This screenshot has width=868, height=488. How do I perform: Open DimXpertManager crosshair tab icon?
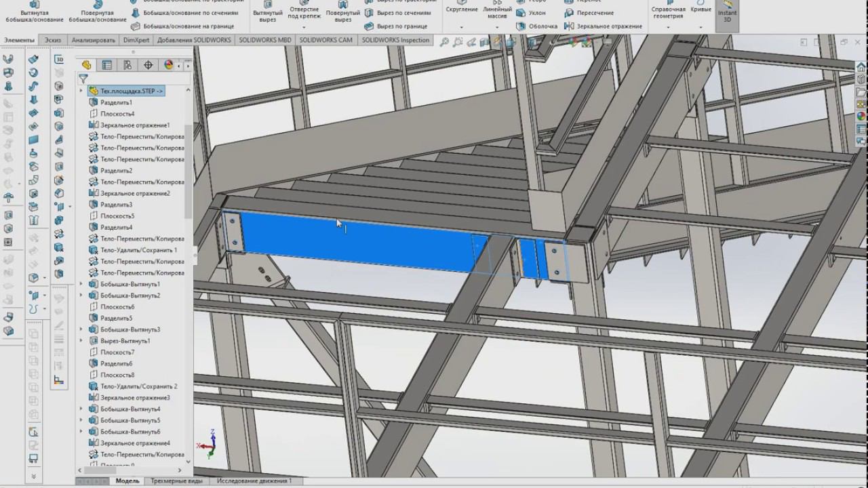148,65
